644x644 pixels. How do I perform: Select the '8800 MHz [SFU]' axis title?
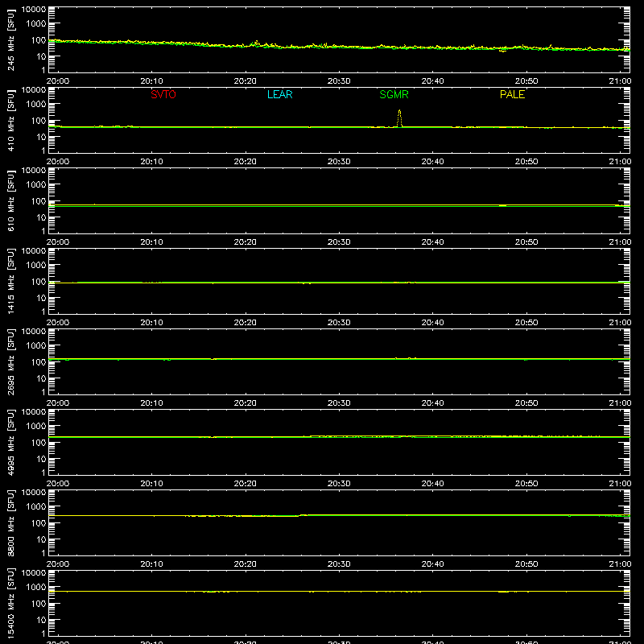coord(10,522)
